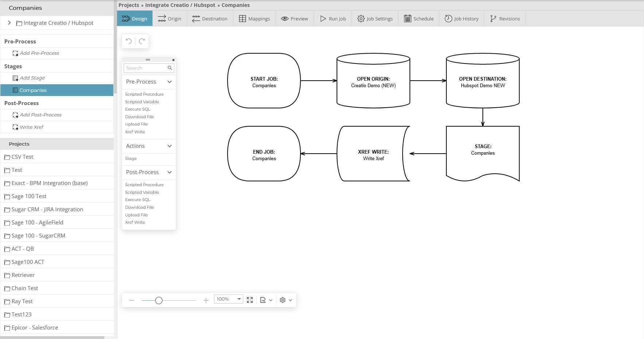Switch to the Origin tab

pyautogui.click(x=170, y=18)
